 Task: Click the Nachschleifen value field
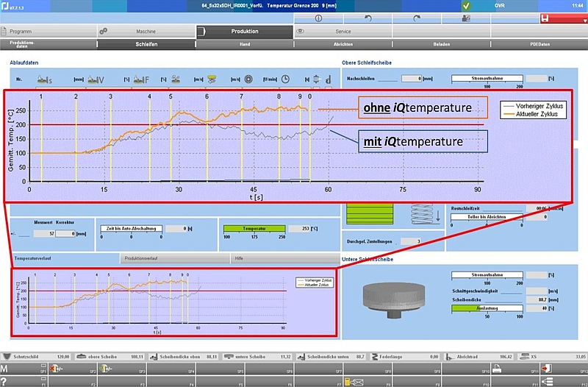[x=412, y=79]
